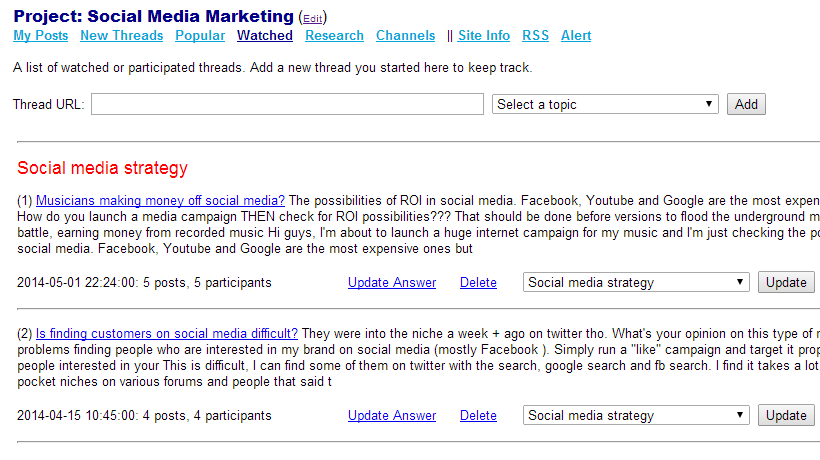Screen dimensions: 820x460
Task: Open the RSS link
Action: pos(535,36)
